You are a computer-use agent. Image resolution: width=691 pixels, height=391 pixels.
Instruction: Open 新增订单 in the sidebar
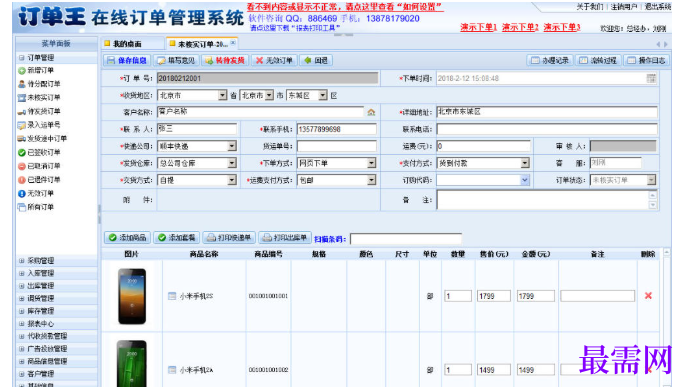click(36, 71)
